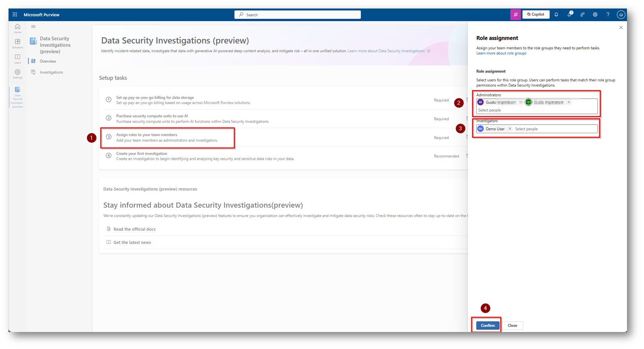Click the latest news book icon
This screenshot has width=644, height=349.
point(108,242)
